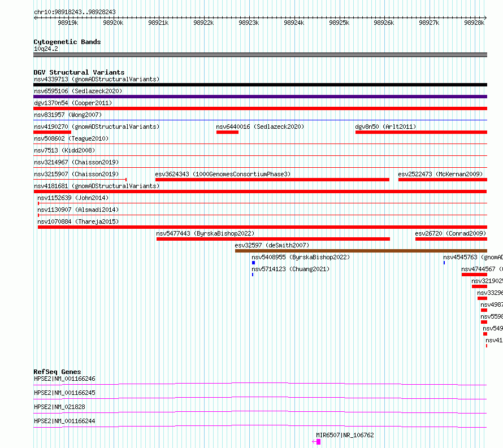
Task: Select the black nsv4339713 variant bar
Action: (x=260, y=85)
